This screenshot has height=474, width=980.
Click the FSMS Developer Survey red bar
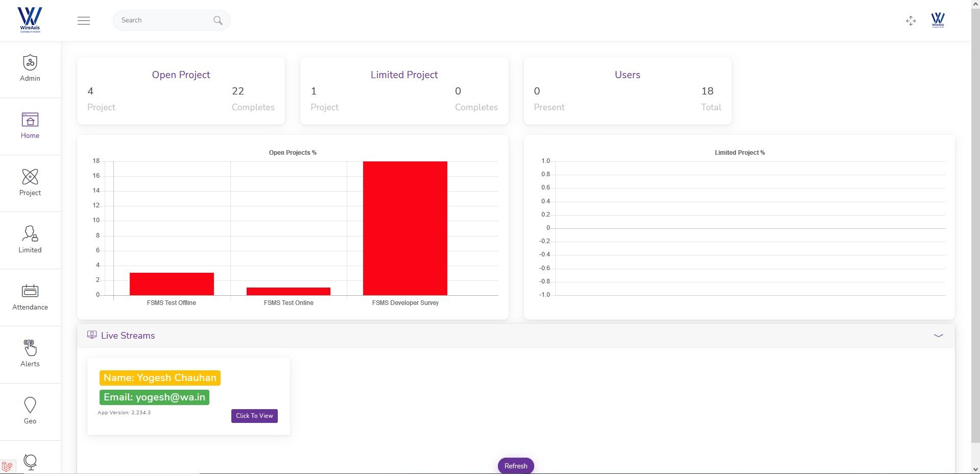click(x=405, y=228)
